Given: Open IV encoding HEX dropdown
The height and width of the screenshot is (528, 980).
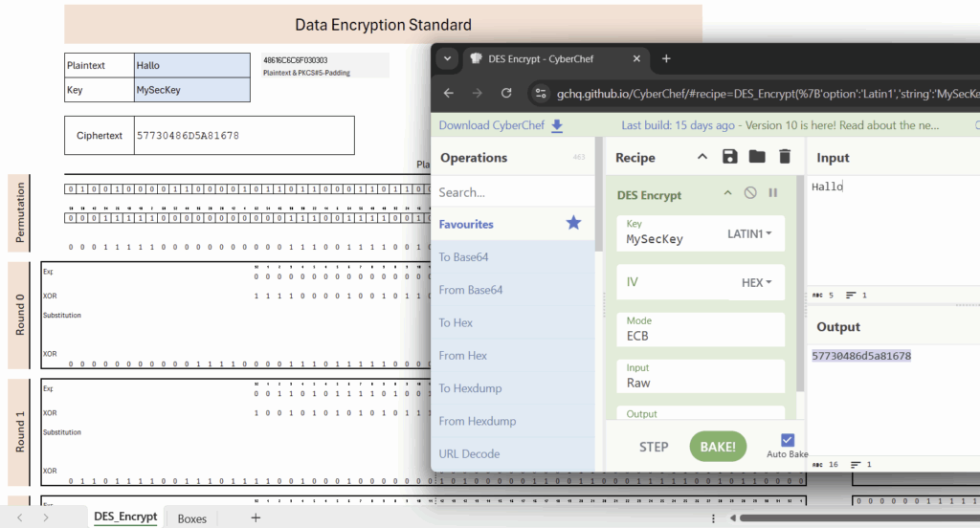Looking at the screenshot, I should pyautogui.click(x=756, y=282).
